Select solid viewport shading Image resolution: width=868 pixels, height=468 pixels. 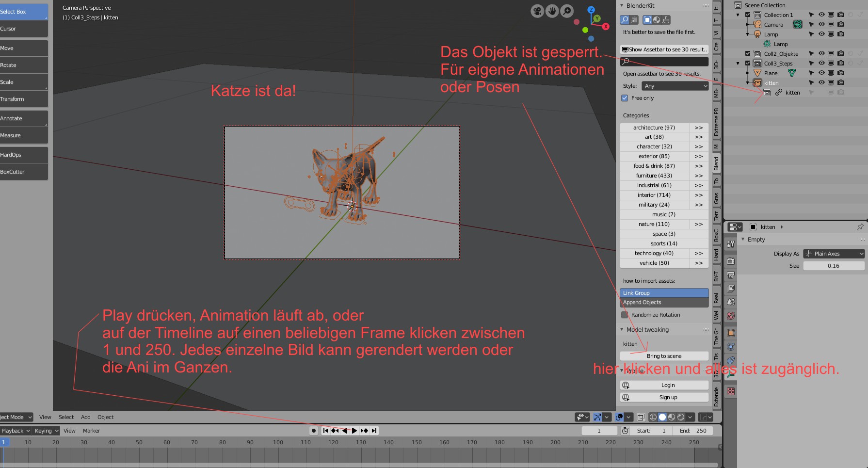pos(662,417)
